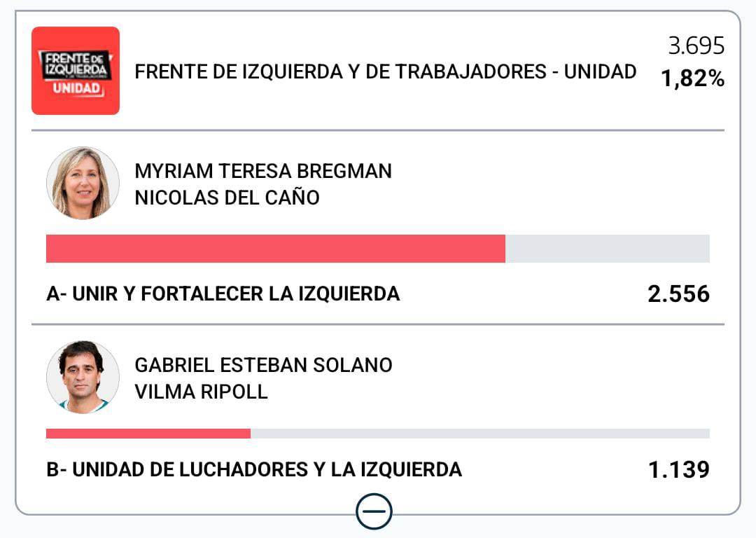756x538 pixels.
Task: Click the red filled bar for list A
Action: (275, 249)
